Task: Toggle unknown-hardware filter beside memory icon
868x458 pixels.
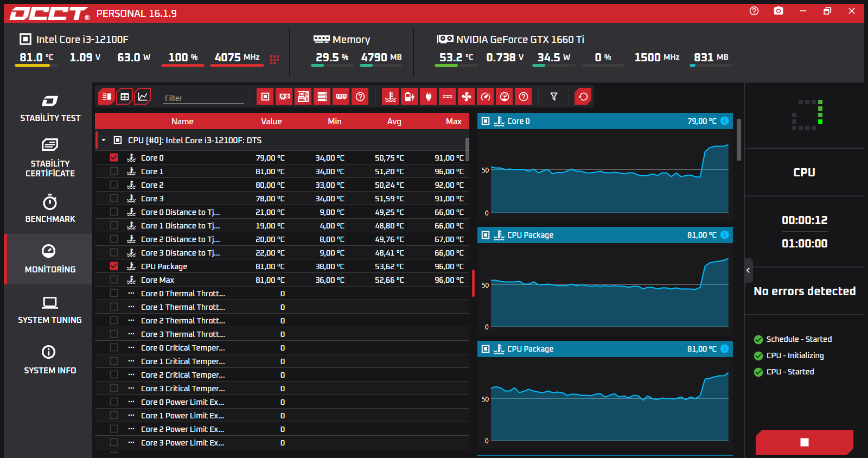Action: coord(360,97)
